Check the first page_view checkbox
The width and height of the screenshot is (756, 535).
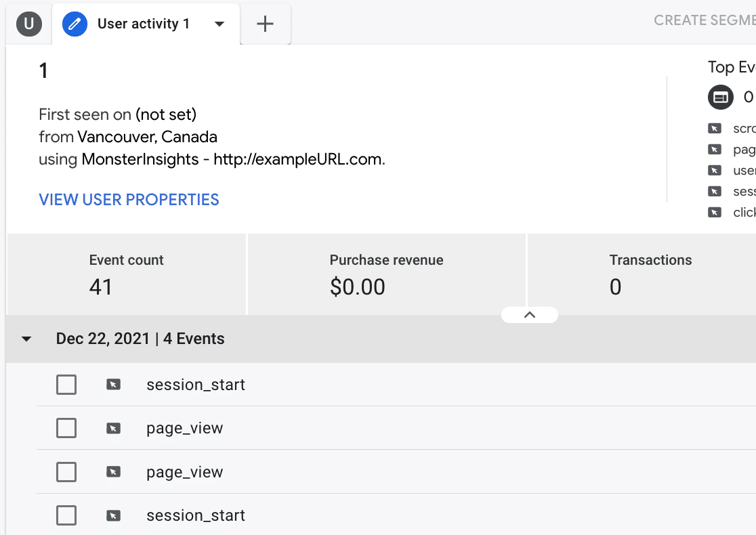66,428
